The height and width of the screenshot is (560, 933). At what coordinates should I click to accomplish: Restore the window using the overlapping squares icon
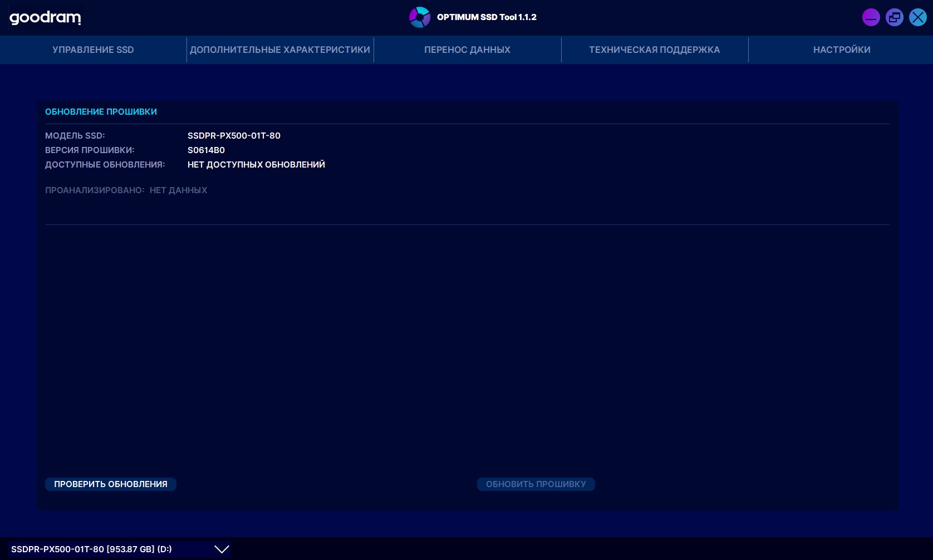[895, 17]
